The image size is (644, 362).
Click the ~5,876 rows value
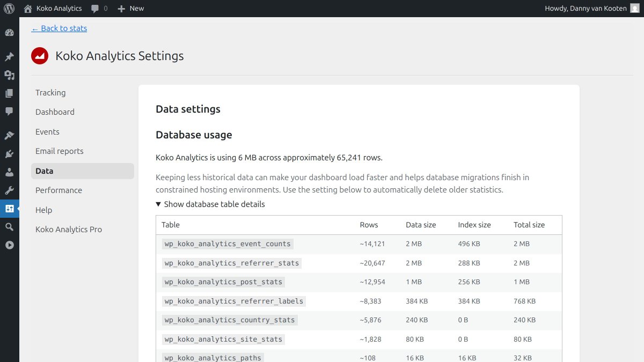[370, 320]
